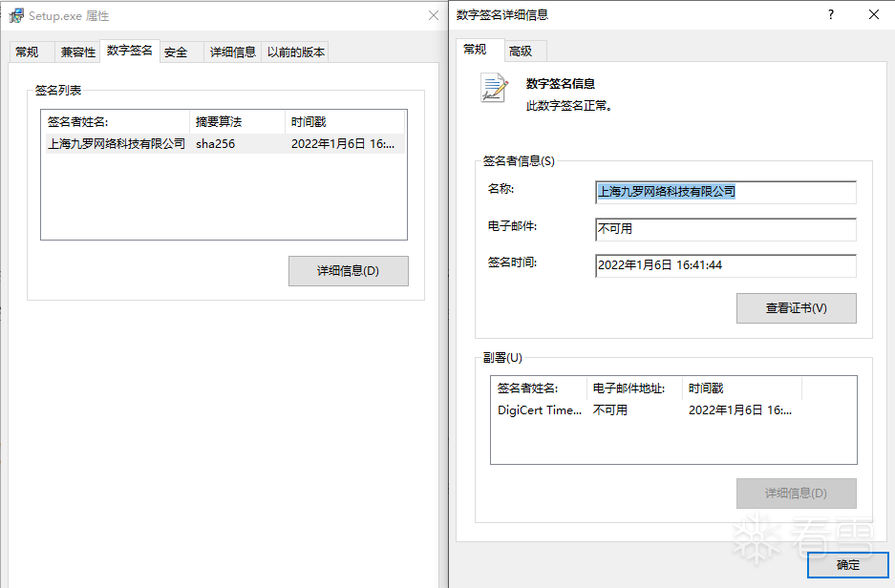Click the disabled 详细信息(D) button under countersignatures
895x588 pixels.
797,493
